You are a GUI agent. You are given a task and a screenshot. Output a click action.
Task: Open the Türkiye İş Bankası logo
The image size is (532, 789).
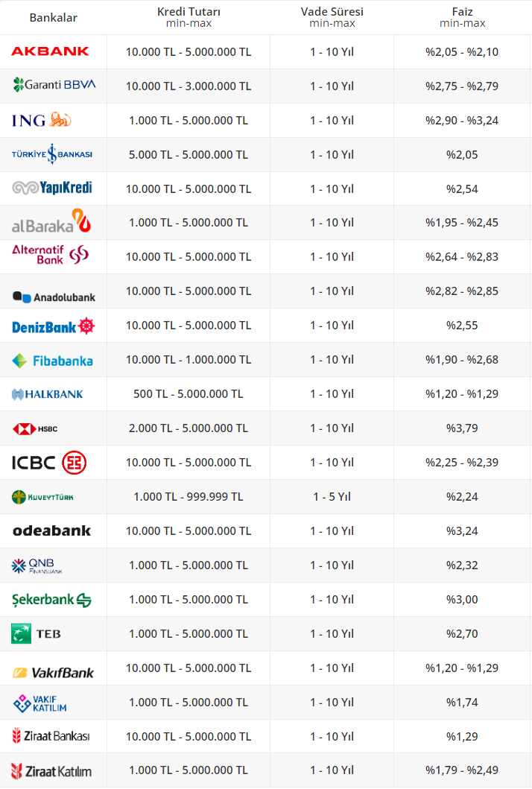52,154
